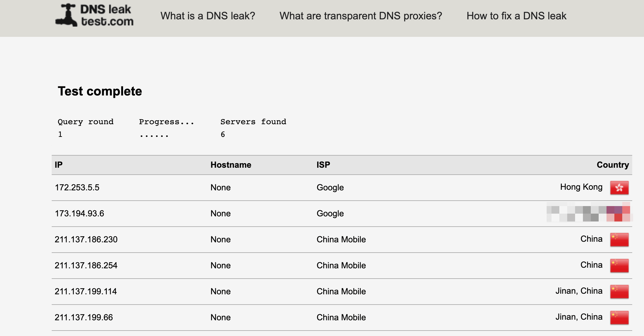Click the "Servers found" label

click(253, 122)
